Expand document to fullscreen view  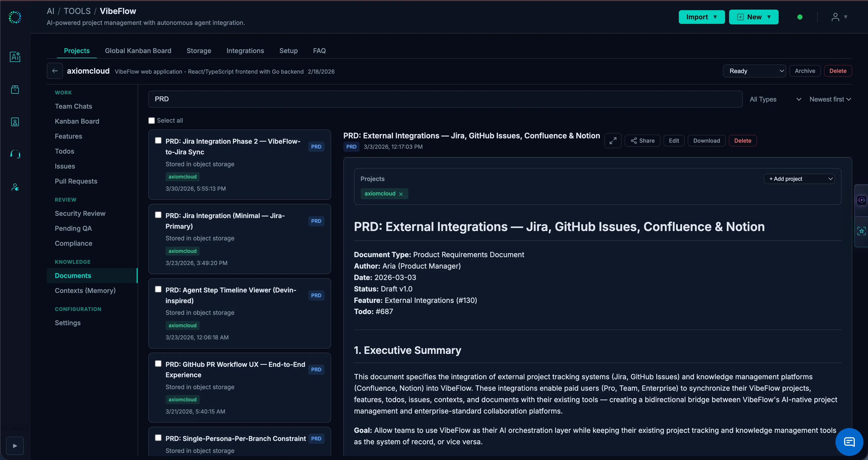[613, 140]
